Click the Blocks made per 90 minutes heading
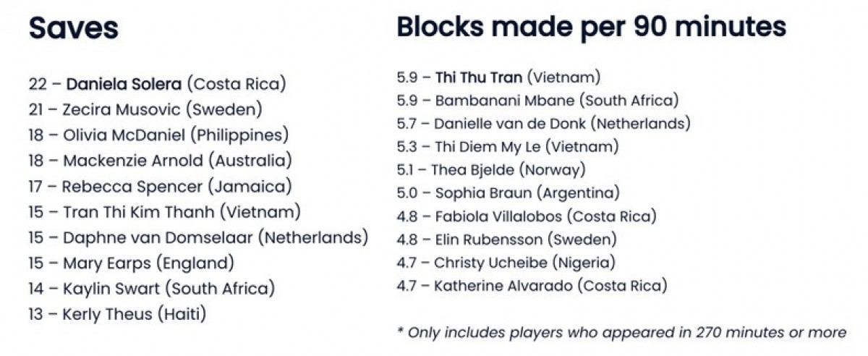This screenshot has height=356, width=868. tap(591, 27)
